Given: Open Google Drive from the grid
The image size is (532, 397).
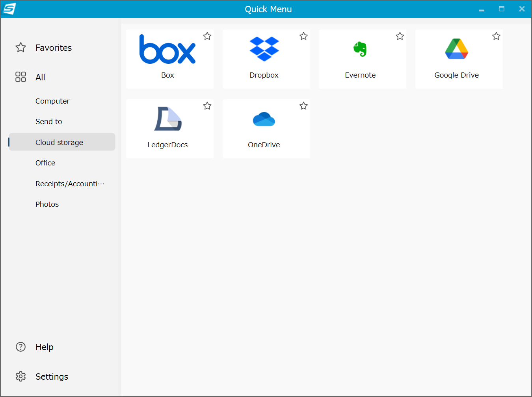Looking at the screenshot, I should coord(456,49).
